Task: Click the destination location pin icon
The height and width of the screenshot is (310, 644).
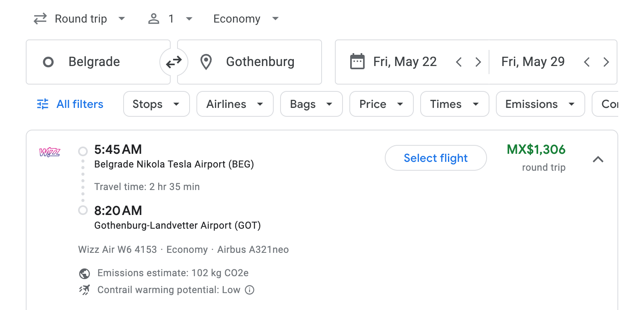Action: [x=206, y=62]
